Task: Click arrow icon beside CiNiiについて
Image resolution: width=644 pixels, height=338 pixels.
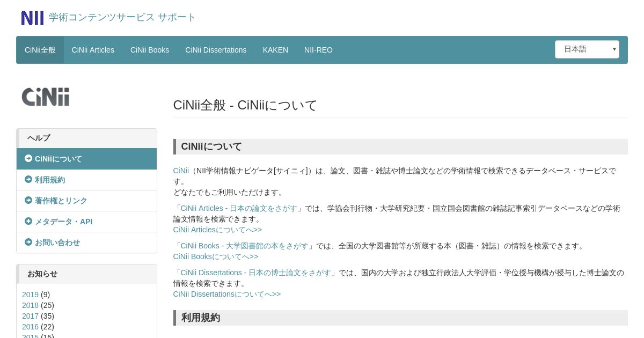Action: click(x=28, y=159)
